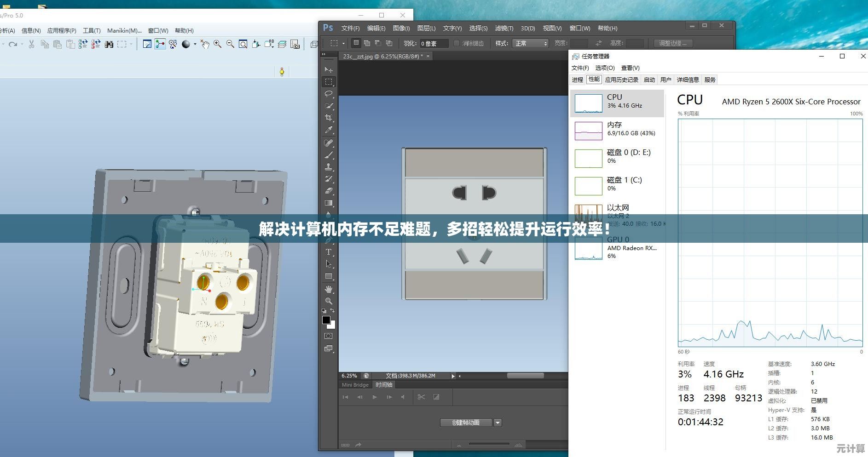Screen dimensions: 868x457
Task: Switch to 进程 tab in Task Manager
Action: click(578, 80)
